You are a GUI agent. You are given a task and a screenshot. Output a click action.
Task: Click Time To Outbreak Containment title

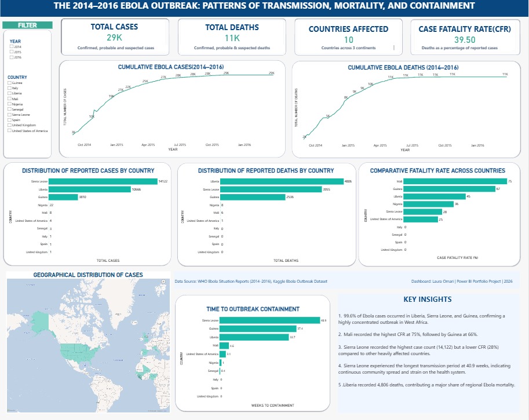pos(253,309)
